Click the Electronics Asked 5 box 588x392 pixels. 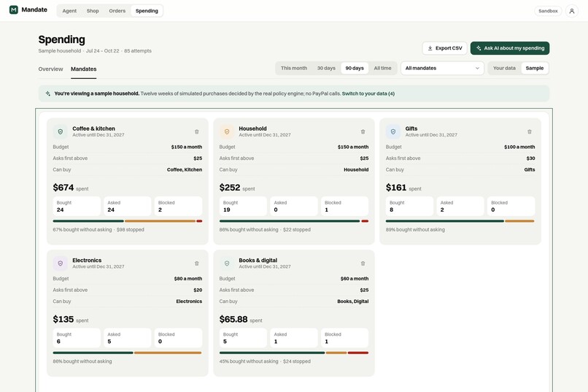pyautogui.click(x=128, y=338)
